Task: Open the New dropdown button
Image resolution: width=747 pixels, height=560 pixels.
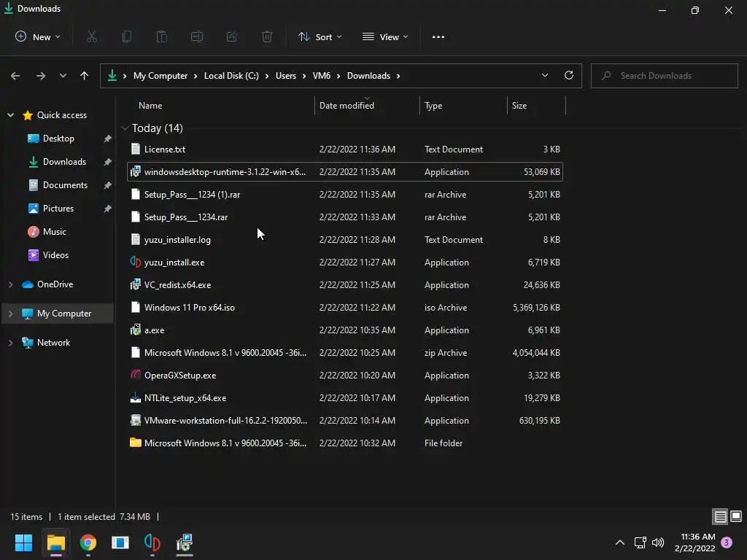Action: point(38,36)
